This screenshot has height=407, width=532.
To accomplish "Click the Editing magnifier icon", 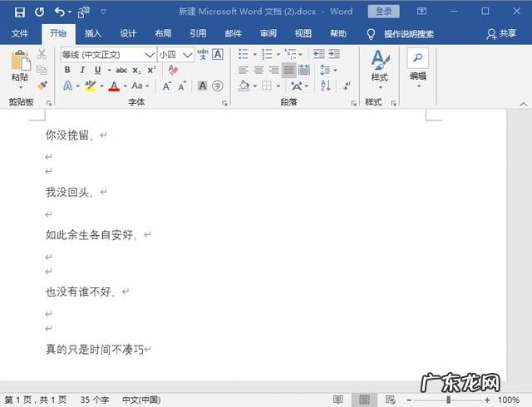I will pyautogui.click(x=418, y=57).
